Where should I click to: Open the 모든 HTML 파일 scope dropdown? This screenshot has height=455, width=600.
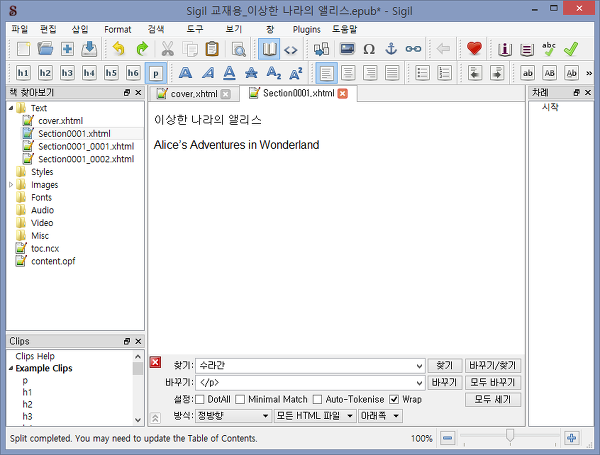[315, 416]
